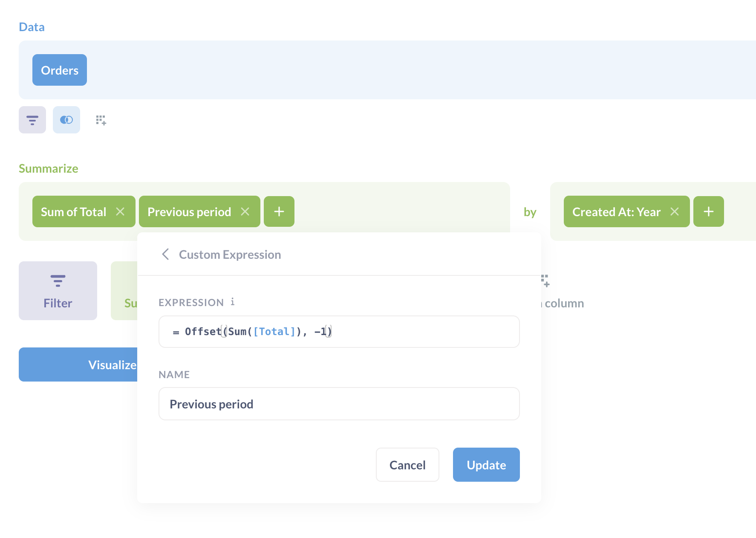Go back from Custom Expression
756x538 pixels.
[x=166, y=255]
